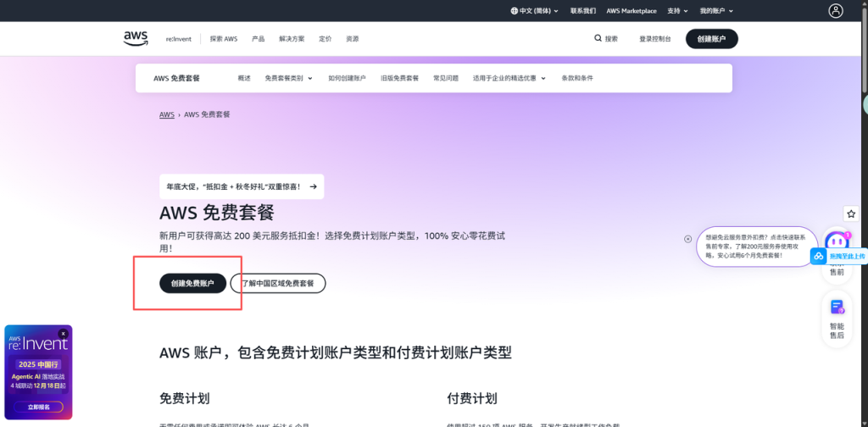
Task: Click AWS 免费套餐 sub-nav title
Action: click(176, 79)
